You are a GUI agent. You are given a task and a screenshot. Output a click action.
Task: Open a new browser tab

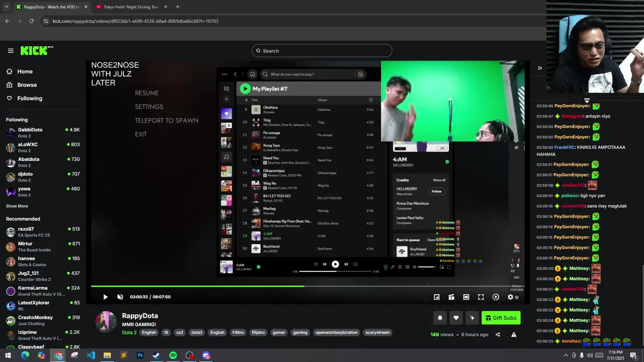coord(178,7)
